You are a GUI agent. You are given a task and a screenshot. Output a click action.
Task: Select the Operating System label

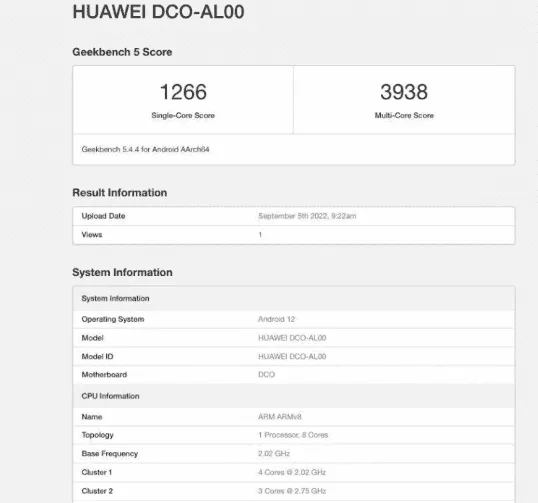(113, 319)
